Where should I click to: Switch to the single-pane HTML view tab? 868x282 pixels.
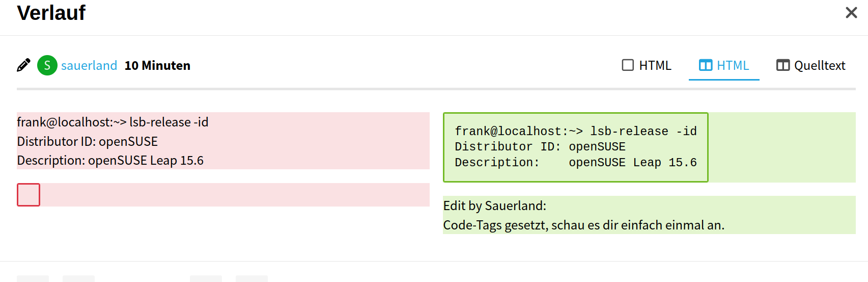pos(647,65)
